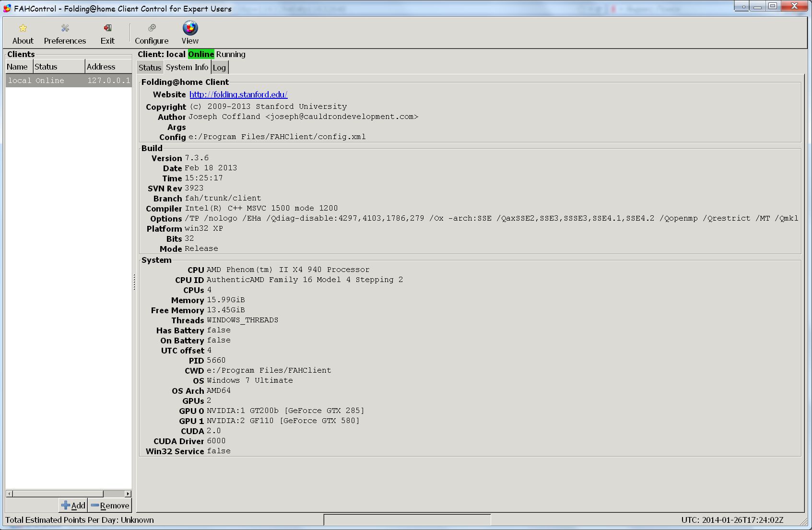Sort clients by Status column header

pyautogui.click(x=59, y=67)
